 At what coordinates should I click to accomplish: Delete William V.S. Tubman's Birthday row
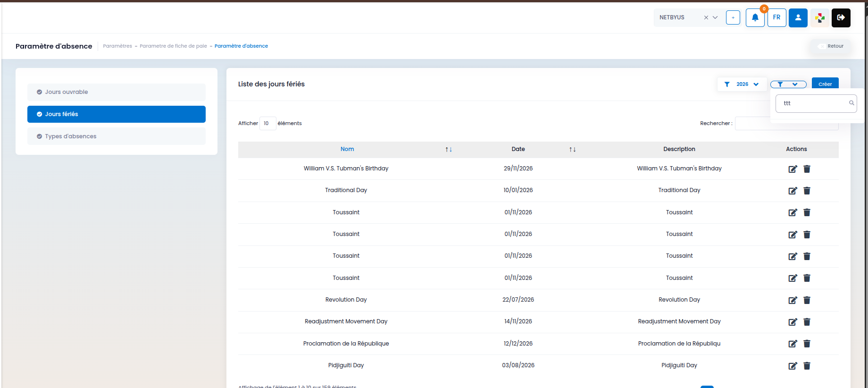click(807, 169)
